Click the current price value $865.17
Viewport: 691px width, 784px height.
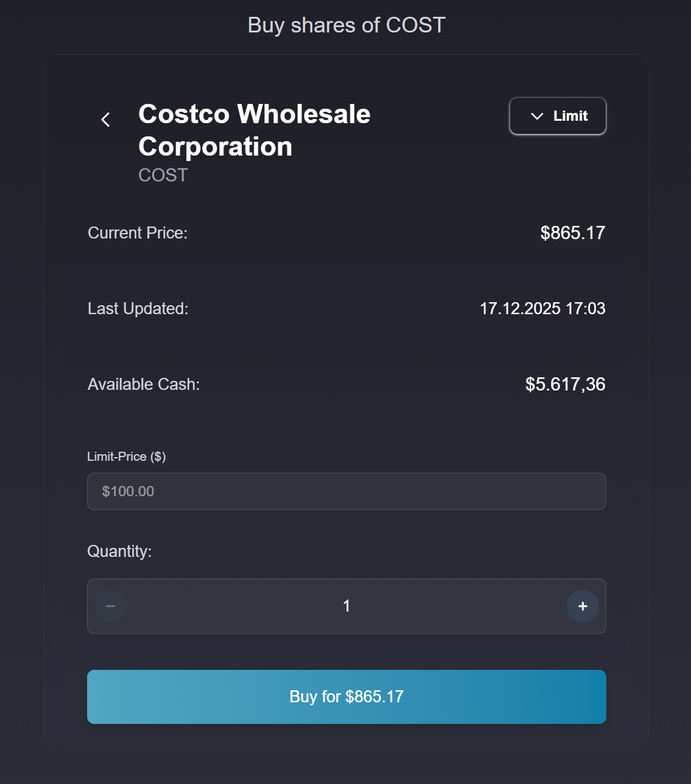point(572,233)
